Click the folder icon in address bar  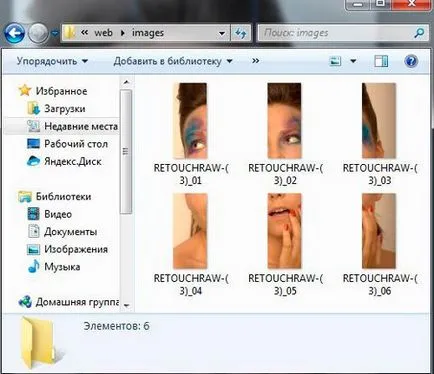tap(70, 33)
